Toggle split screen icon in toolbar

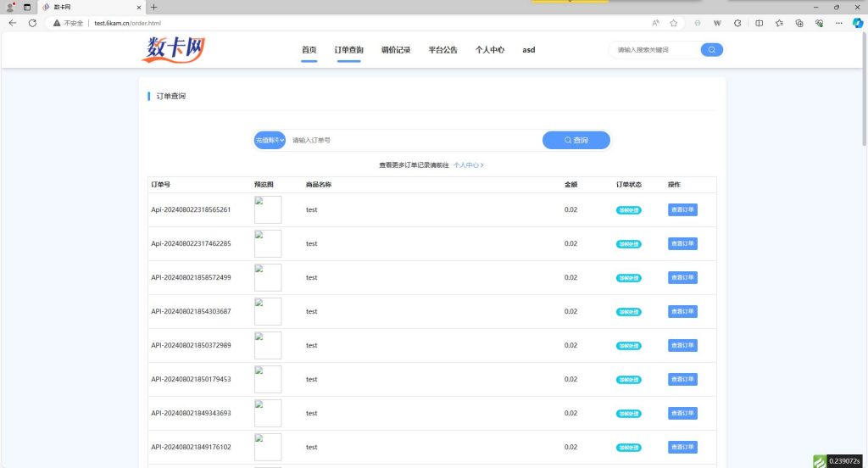coord(759,23)
